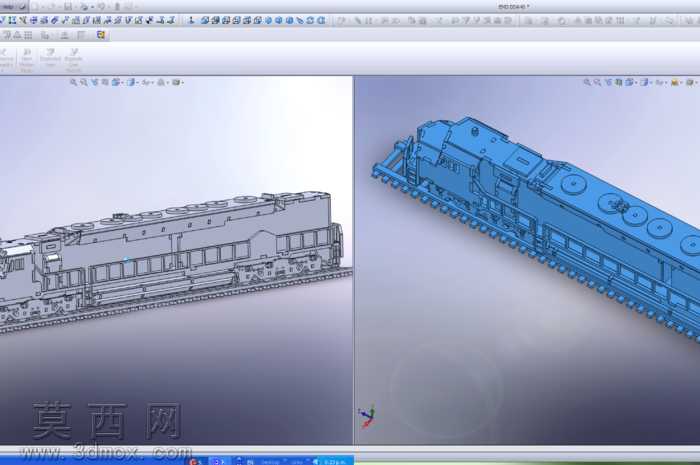Click New Motion Study command button
Viewport: 700px width, 465px height.
click(27, 60)
